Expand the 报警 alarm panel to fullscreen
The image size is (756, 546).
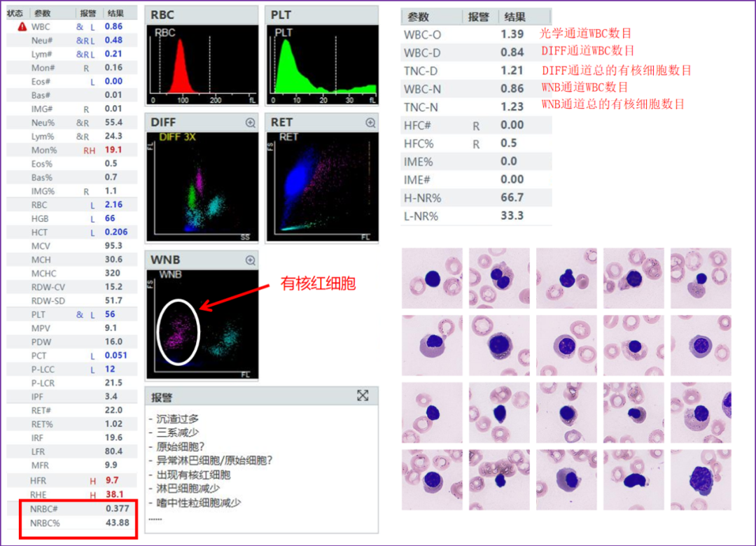(x=363, y=395)
